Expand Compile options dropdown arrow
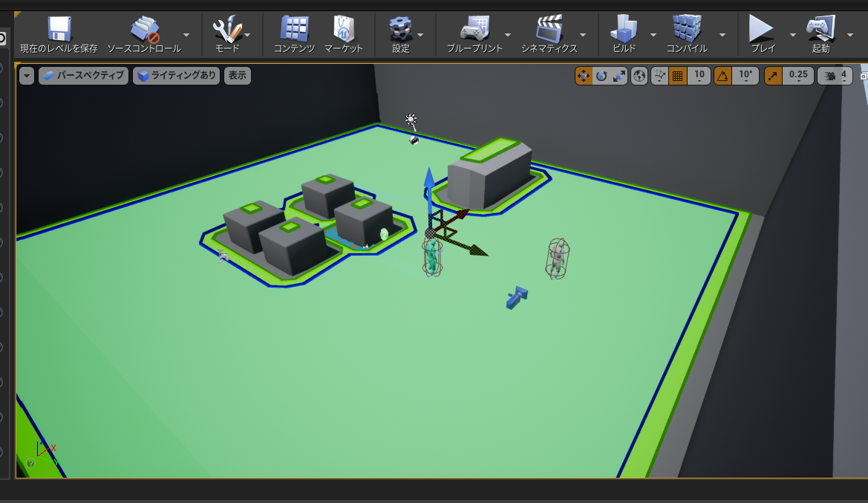The image size is (868, 503). tap(722, 35)
